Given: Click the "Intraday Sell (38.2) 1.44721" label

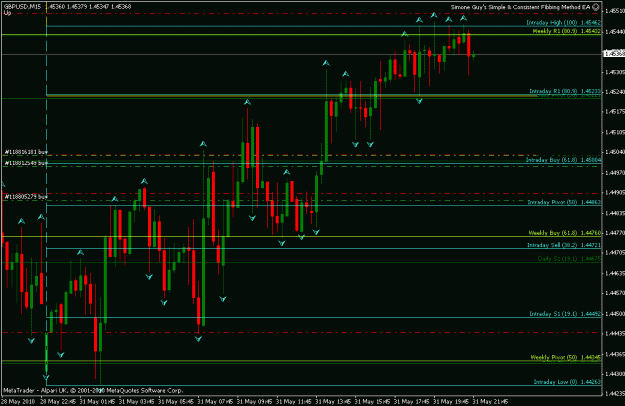Looking at the screenshot, I should [x=564, y=245].
